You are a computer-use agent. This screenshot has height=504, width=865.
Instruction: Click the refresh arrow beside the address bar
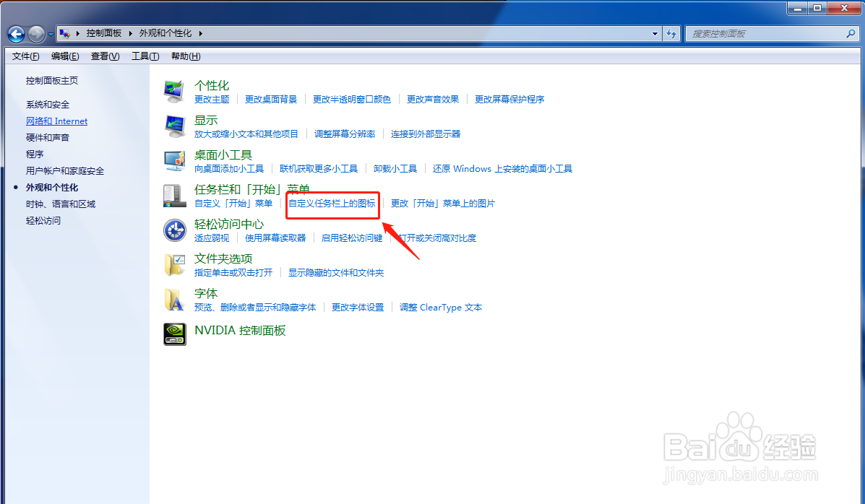pyautogui.click(x=671, y=33)
